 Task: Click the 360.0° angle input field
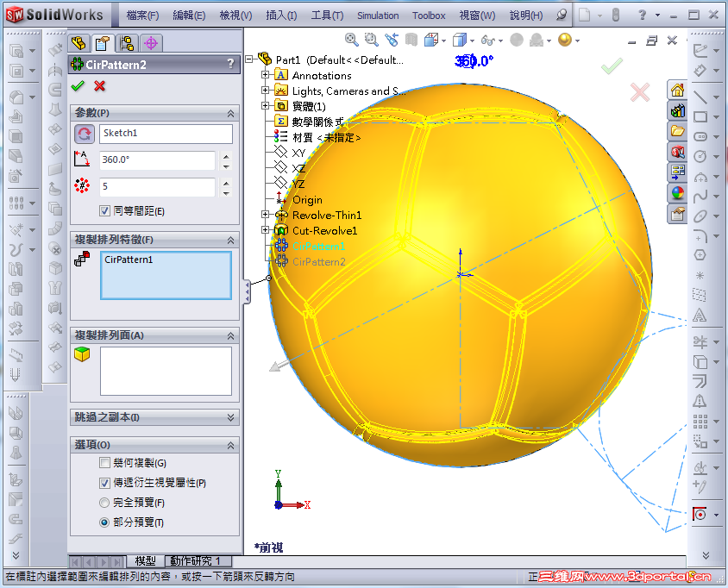157,160
